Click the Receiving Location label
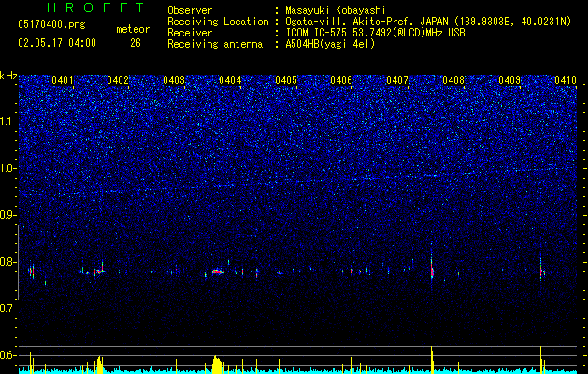This screenshot has height=374, width=588. click(218, 22)
